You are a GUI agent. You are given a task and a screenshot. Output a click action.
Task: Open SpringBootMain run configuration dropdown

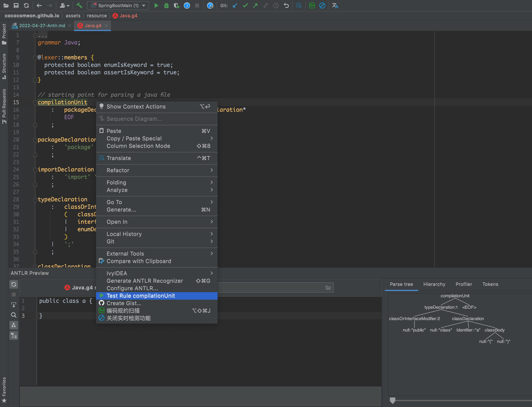click(118, 5)
